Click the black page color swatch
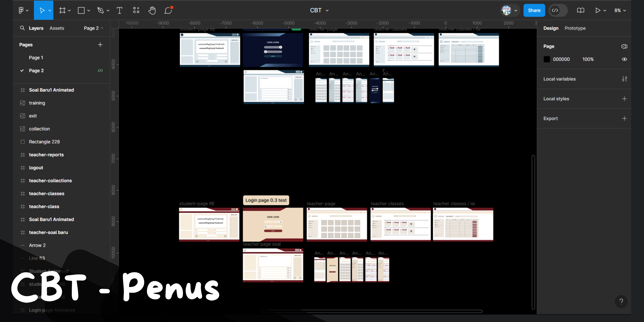 pyautogui.click(x=547, y=59)
